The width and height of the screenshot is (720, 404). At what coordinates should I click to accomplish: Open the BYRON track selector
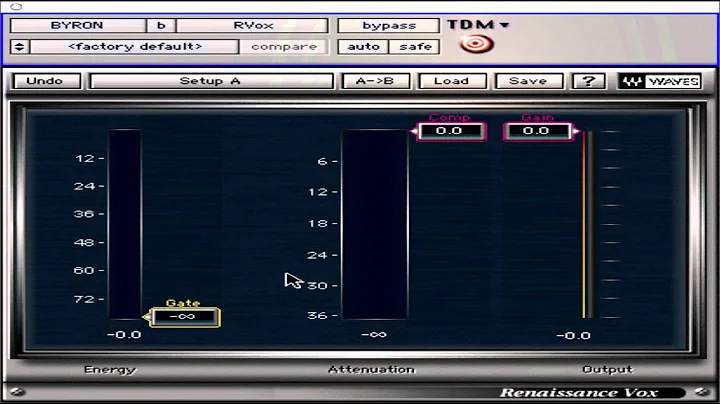pos(77,25)
